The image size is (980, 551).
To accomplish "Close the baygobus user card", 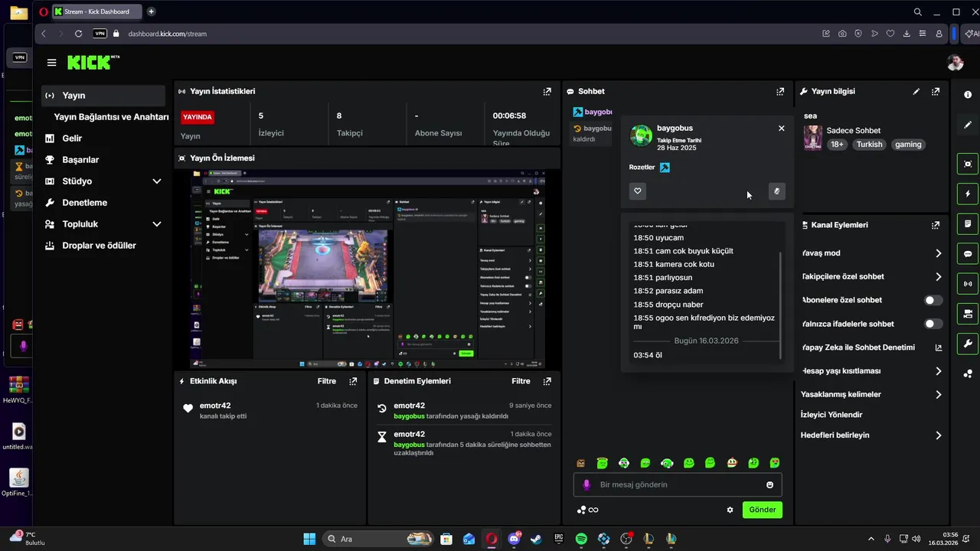I will pos(782,129).
